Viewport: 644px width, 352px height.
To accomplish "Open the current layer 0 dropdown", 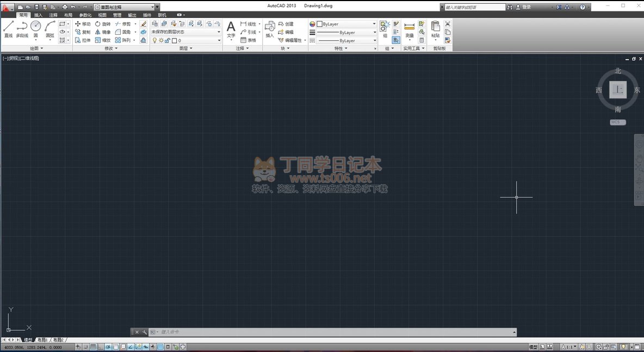I will pyautogui.click(x=186, y=40).
